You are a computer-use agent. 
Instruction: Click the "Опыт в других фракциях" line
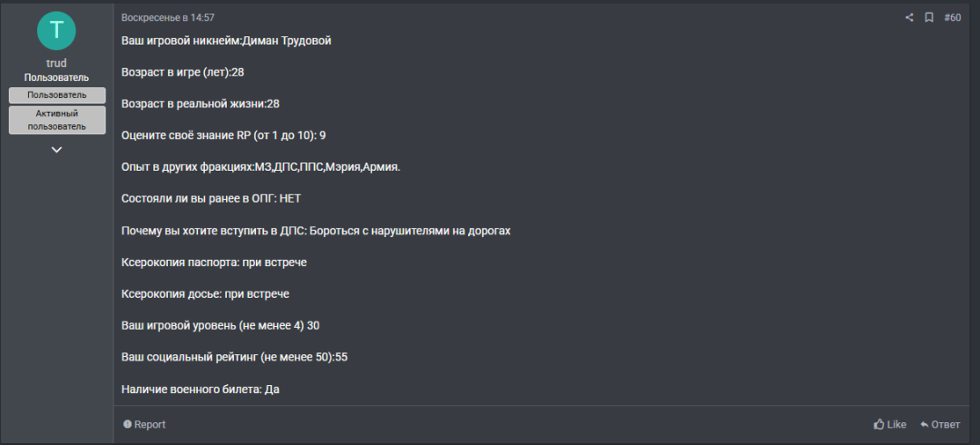(x=260, y=167)
